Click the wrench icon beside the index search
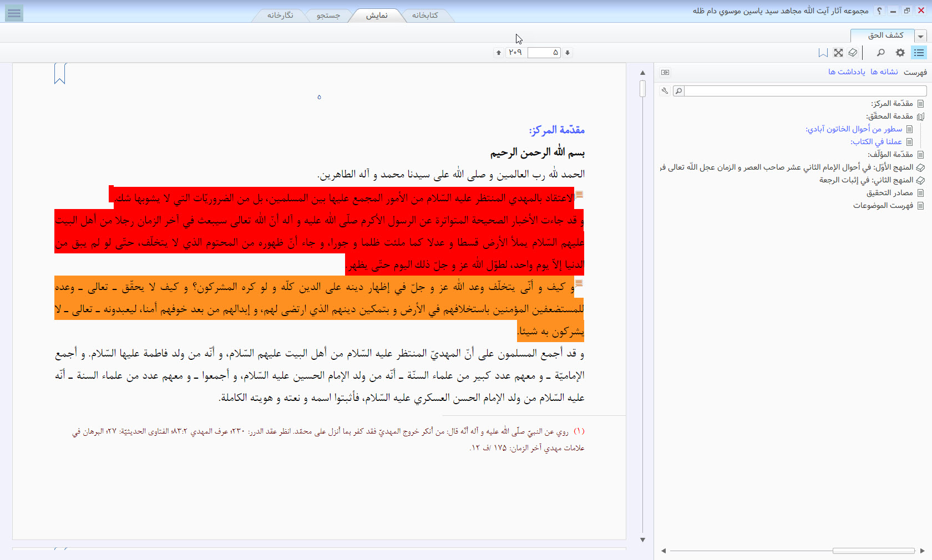 click(x=665, y=90)
